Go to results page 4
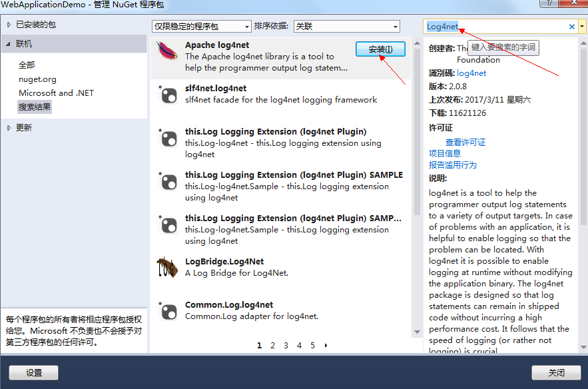Image resolution: width=588 pixels, height=389 pixels. point(299,346)
